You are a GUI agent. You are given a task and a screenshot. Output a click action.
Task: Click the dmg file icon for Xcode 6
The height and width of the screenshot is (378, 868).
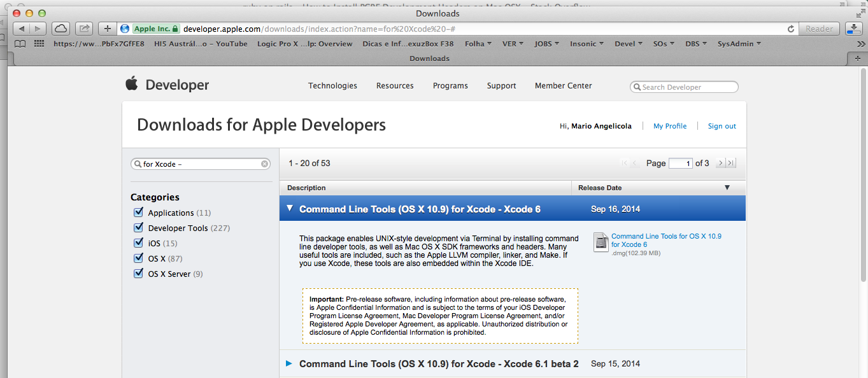[x=601, y=242]
